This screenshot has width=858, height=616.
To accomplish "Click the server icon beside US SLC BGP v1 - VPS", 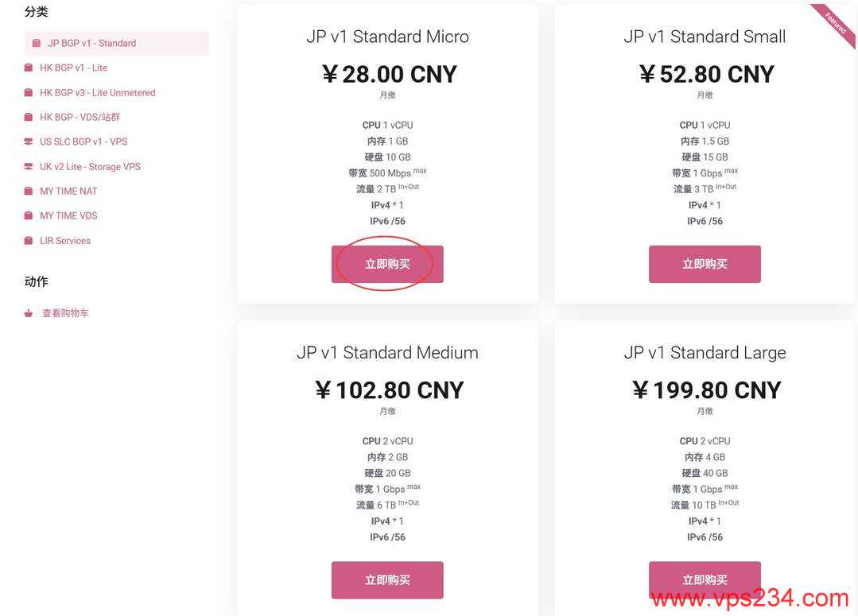I will pyautogui.click(x=29, y=141).
